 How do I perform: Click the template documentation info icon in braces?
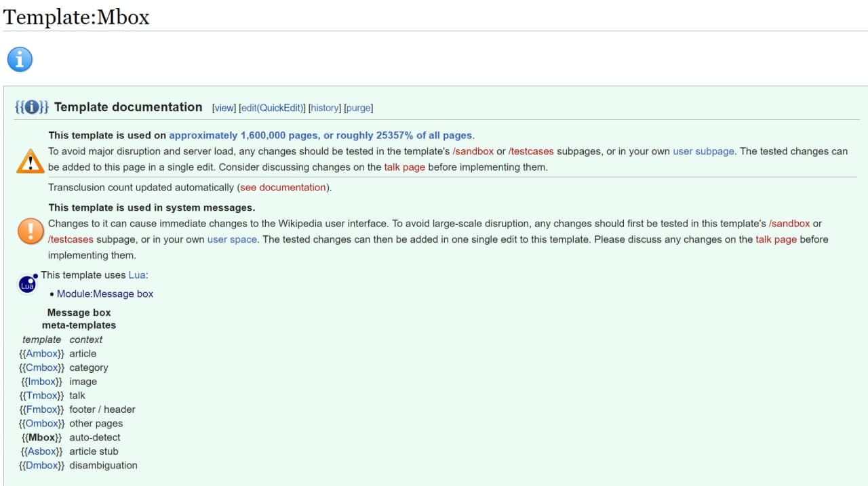coord(31,107)
